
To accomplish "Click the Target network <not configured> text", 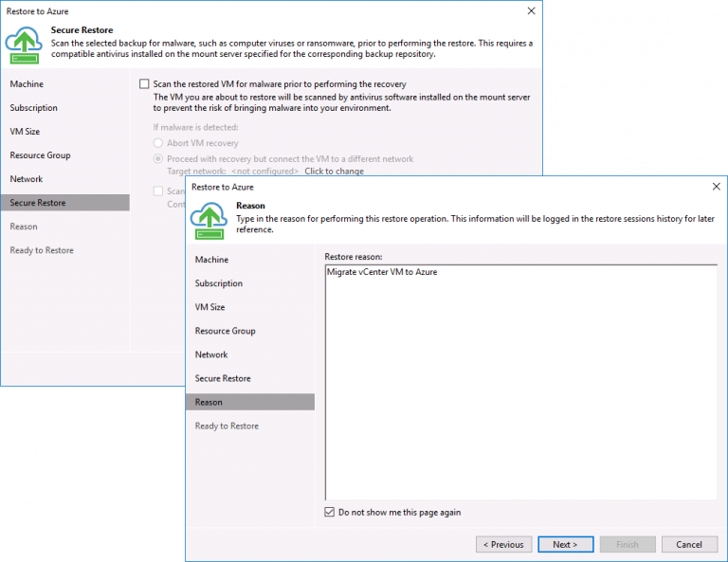I will click(232, 172).
